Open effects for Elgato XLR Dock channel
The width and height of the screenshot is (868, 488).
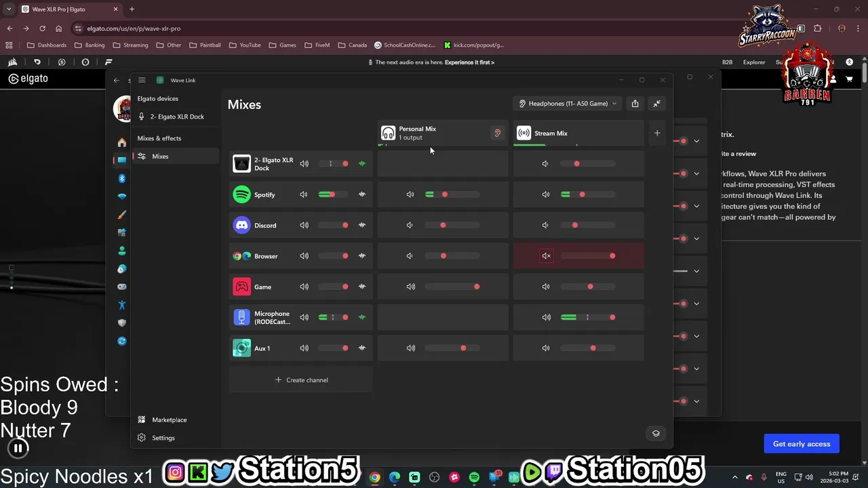click(362, 163)
